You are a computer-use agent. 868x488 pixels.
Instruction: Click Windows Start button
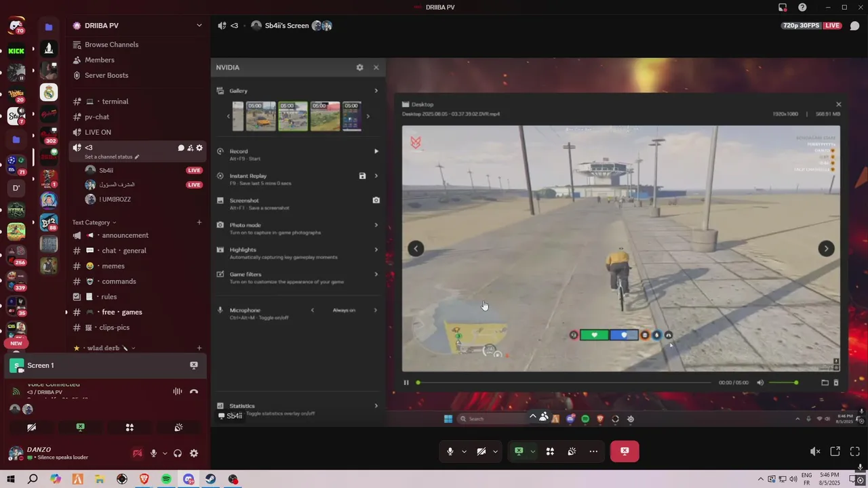pyautogui.click(x=11, y=479)
